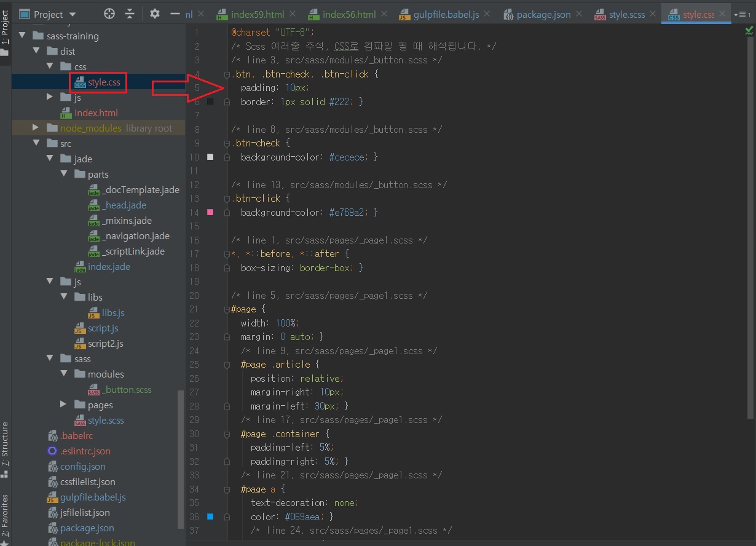756x546 pixels.
Task: Hide the Project panel with minimize icon
Action: click(175, 14)
